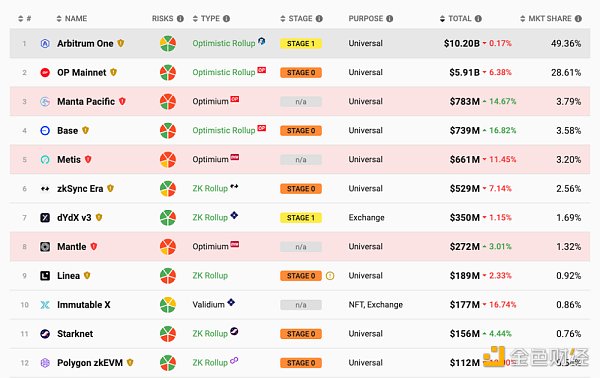
Task: Sort rows using the # column arrows
Action: tap(21, 19)
